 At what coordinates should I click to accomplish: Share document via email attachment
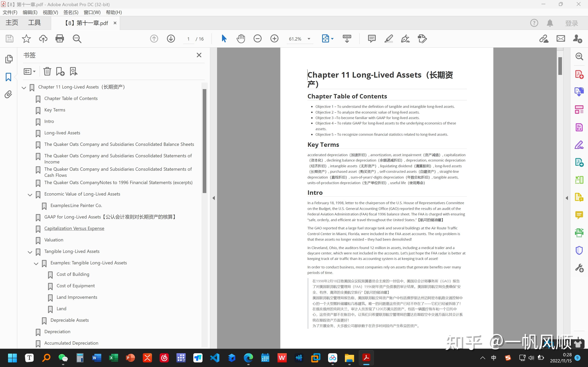[x=561, y=39]
